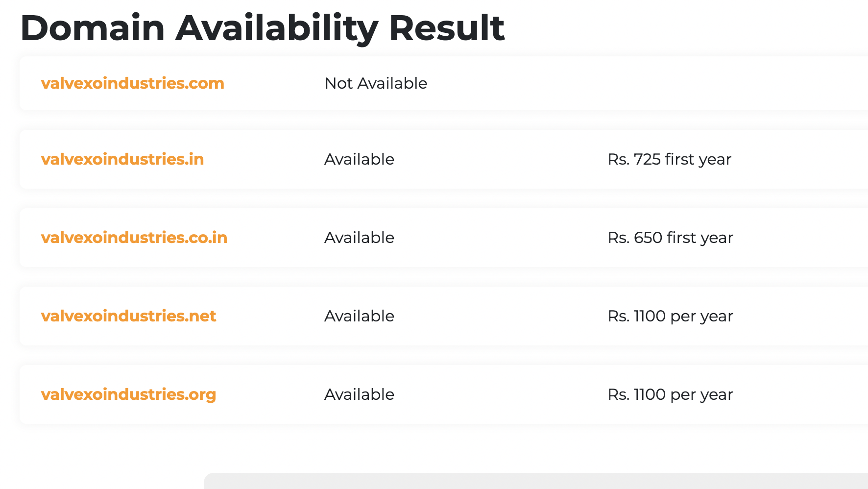
Task: Click the blank gap between .com and .in rows
Action: (441, 120)
